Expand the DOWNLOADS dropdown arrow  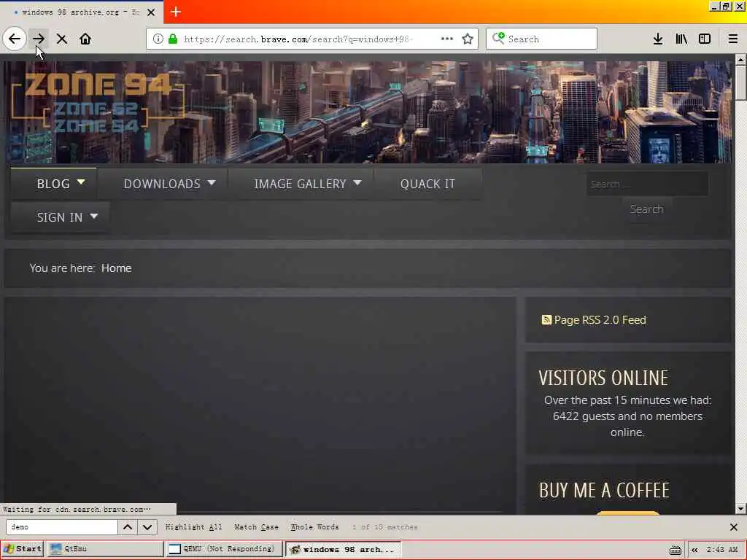click(212, 183)
